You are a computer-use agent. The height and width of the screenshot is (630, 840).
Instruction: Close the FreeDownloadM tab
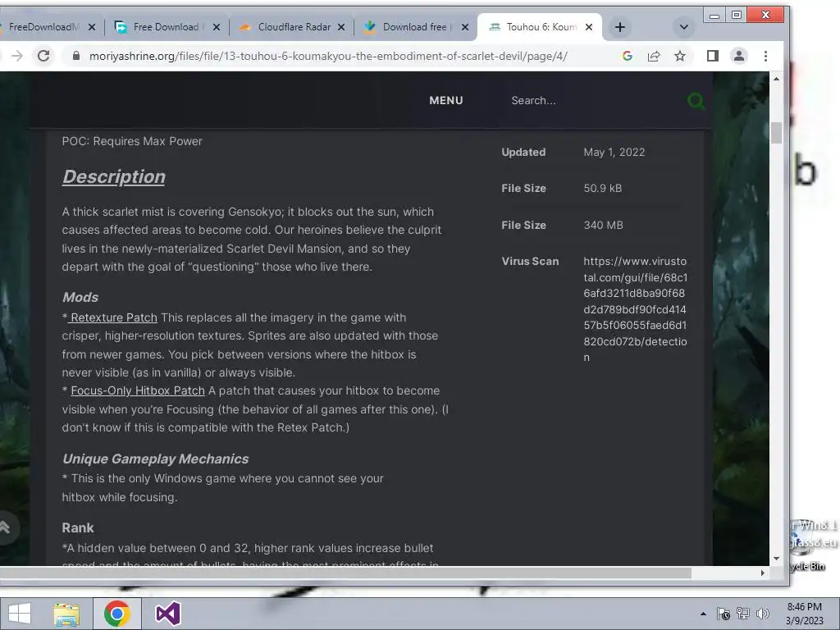tap(92, 27)
